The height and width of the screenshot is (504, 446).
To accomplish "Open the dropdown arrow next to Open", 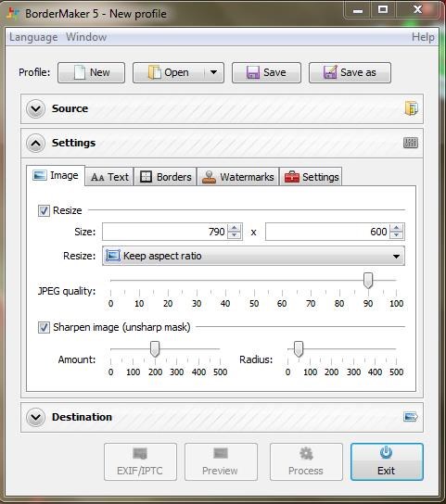I will pyautogui.click(x=213, y=72).
